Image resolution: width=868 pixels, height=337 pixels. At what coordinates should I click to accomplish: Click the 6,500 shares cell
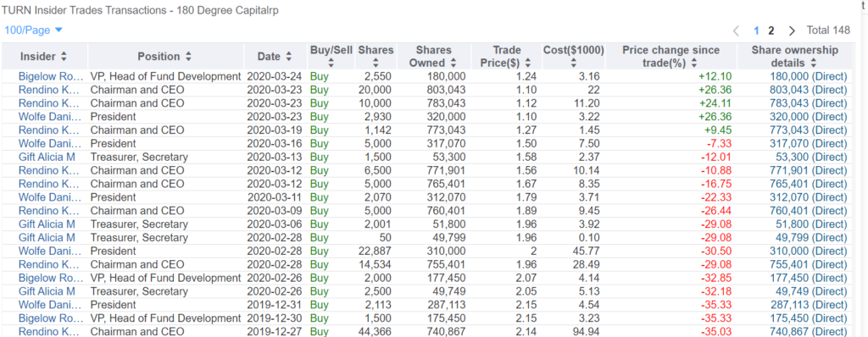(378, 170)
